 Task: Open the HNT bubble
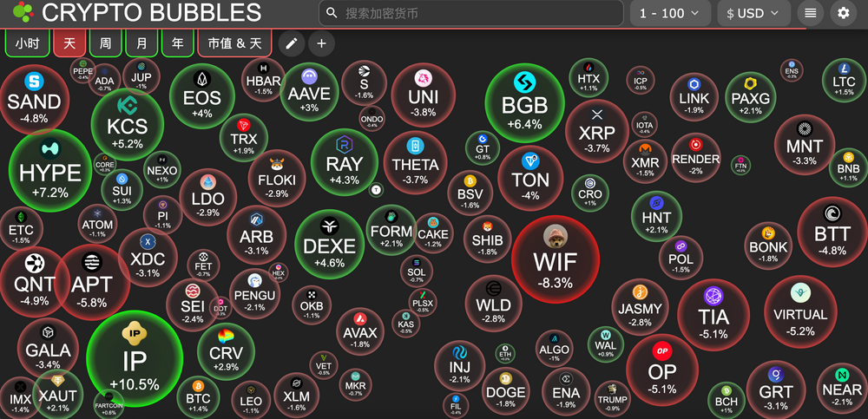656,216
